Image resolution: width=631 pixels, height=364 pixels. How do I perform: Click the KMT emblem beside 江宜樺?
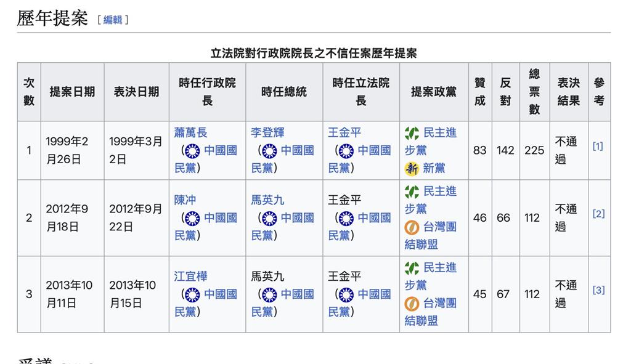point(193,295)
